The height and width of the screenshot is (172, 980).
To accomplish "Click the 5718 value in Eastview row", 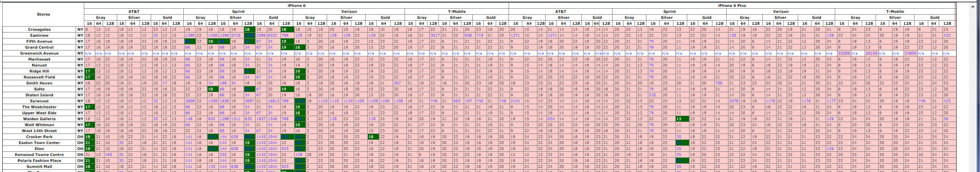I will [236, 35].
